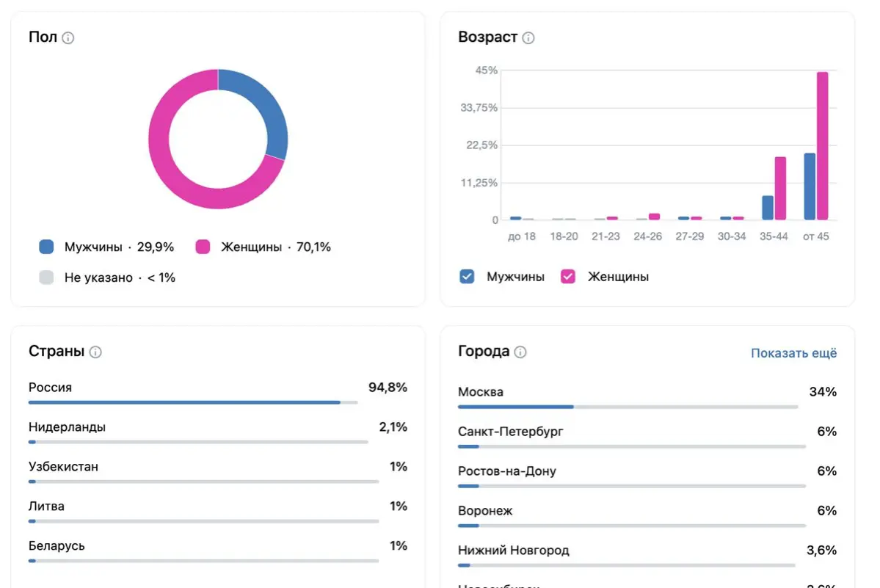Viewport: 880px width, 588px height.
Task: Click the Москва progress bar
Action: point(628,407)
